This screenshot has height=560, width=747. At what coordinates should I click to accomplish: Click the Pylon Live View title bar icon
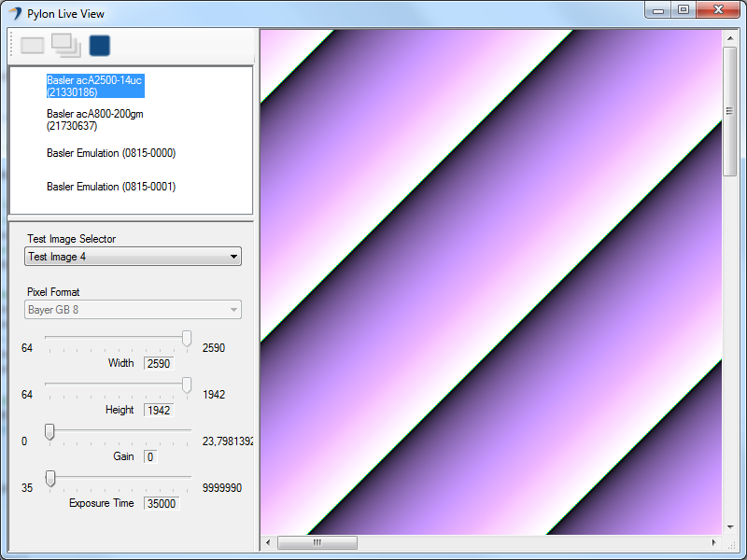pyautogui.click(x=15, y=14)
